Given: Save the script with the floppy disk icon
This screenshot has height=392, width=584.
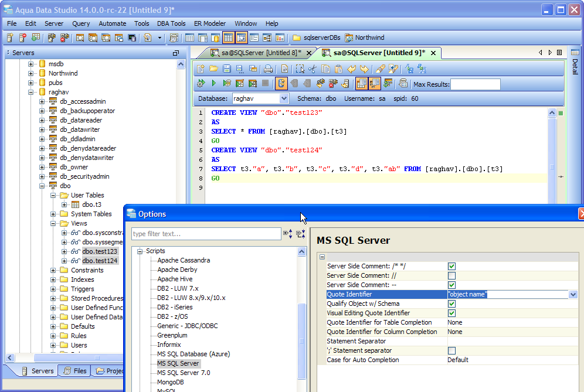Looking at the screenshot, I should (x=226, y=69).
